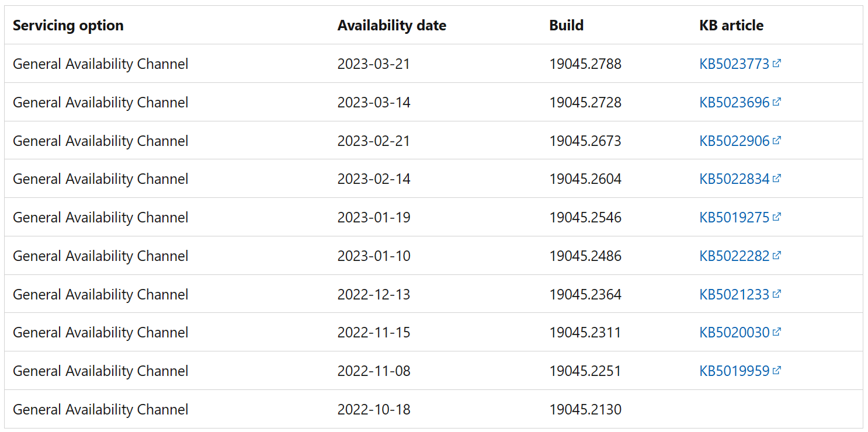Click external link icon beside KB5021233
This screenshot has height=432, width=868.
coord(776,294)
